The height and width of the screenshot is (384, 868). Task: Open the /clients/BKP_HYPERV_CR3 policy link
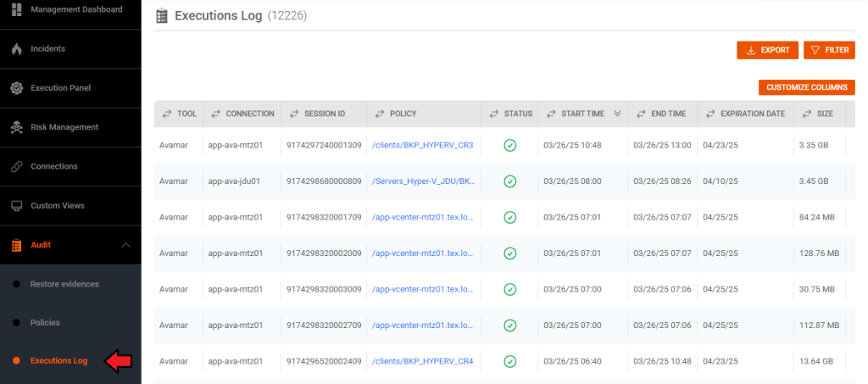[x=421, y=145]
